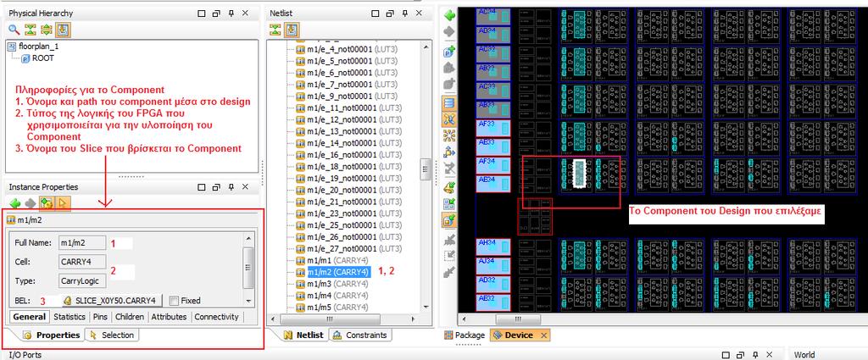Click scroll-down arrow of Netlist list
The image size is (868, 360).
[x=426, y=308]
